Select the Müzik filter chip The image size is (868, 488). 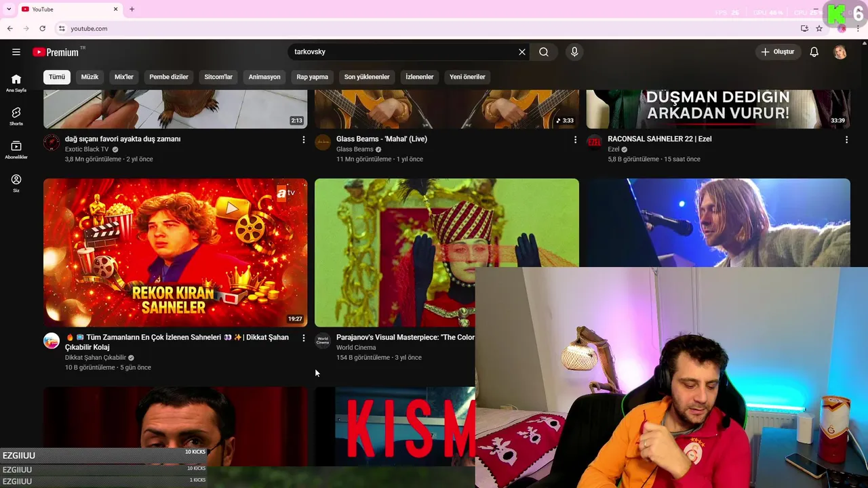point(90,77)
